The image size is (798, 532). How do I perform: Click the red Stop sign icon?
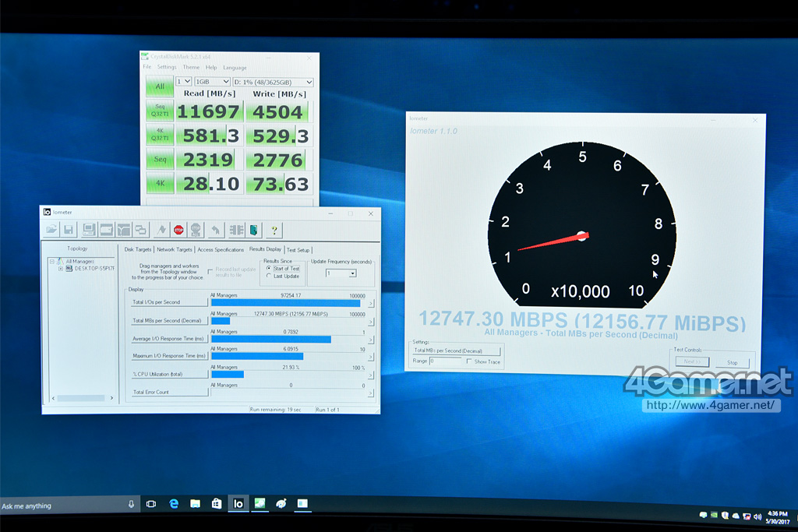[x=178, y=230]
